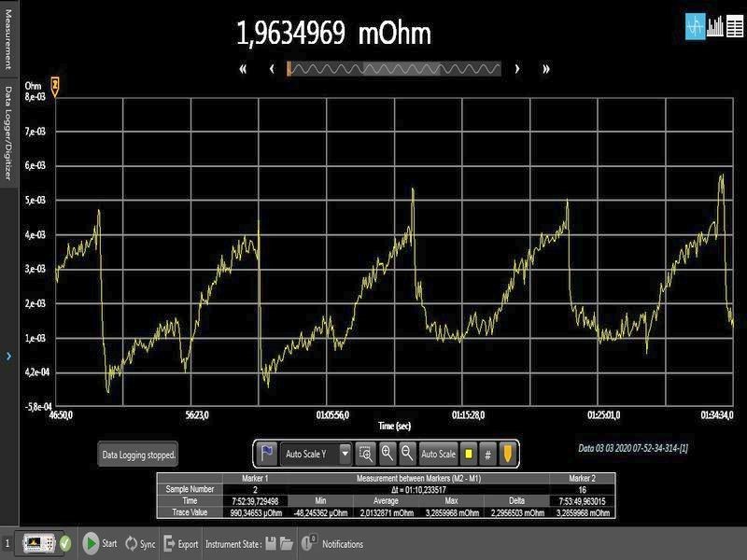Switch to the histogram view icon
The image size is (747, 560).
(714, 27)
